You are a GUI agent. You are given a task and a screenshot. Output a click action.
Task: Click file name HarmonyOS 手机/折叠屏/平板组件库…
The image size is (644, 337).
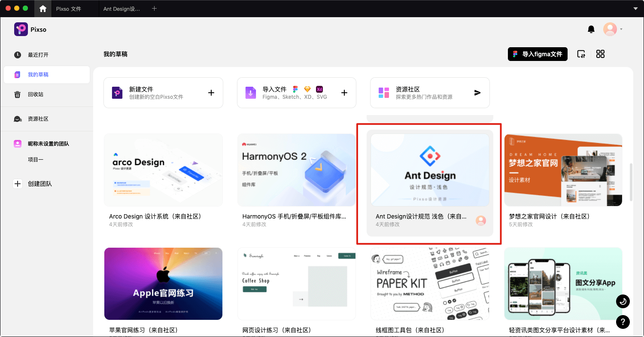pos(294,216)
